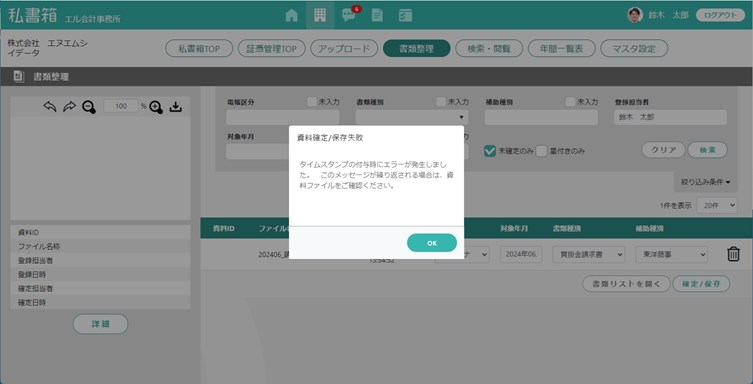
Task: Click the 書類リストを開く button
Action: click(626, 284)
